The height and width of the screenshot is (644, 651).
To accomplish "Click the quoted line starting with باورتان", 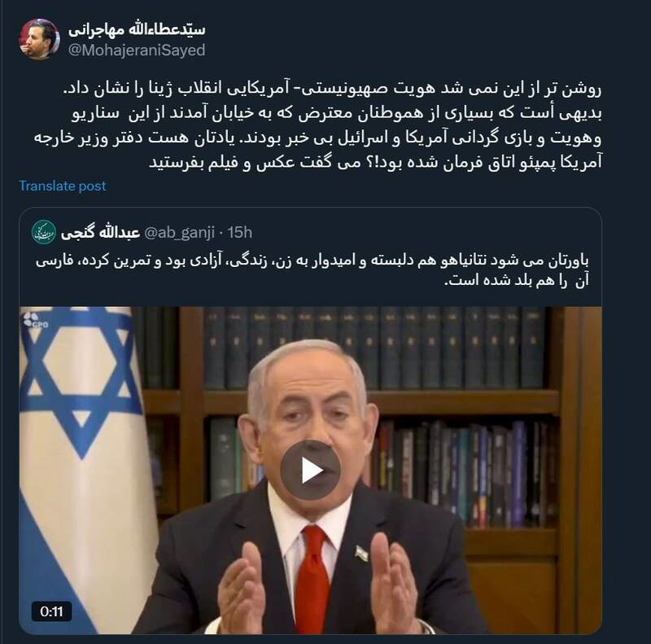I will [312, 261].
